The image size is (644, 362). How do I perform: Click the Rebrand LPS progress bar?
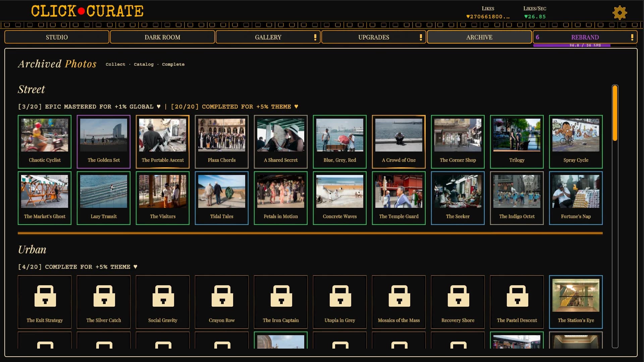pyautogui.click(x=585, y=45)
